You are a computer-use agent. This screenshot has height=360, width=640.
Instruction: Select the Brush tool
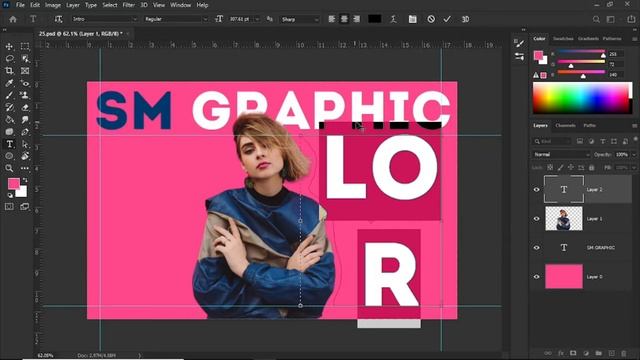[9, 96]
